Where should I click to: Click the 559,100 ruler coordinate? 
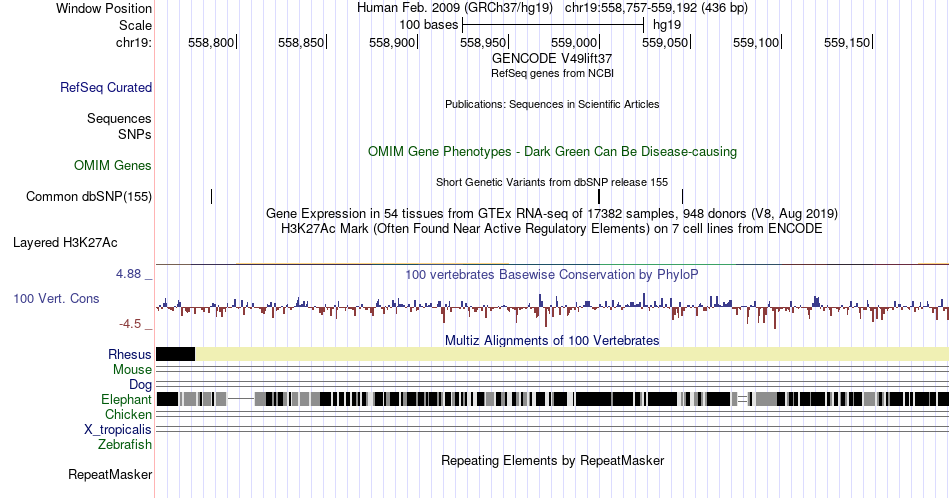tap(756, 42)
